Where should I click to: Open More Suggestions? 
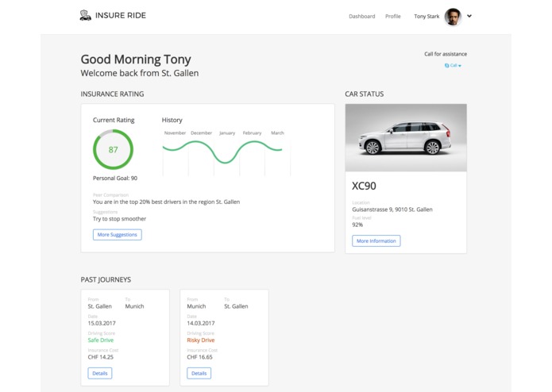(x=118, y=235)
